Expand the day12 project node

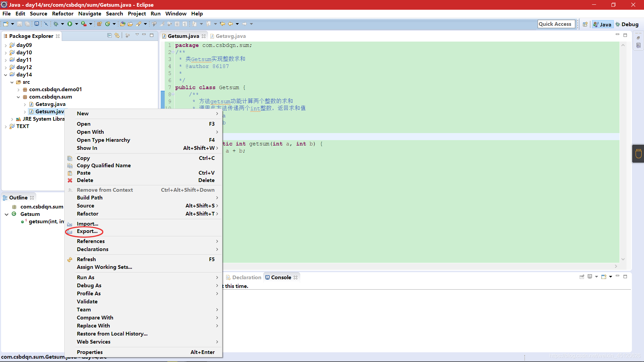point(6,67)
